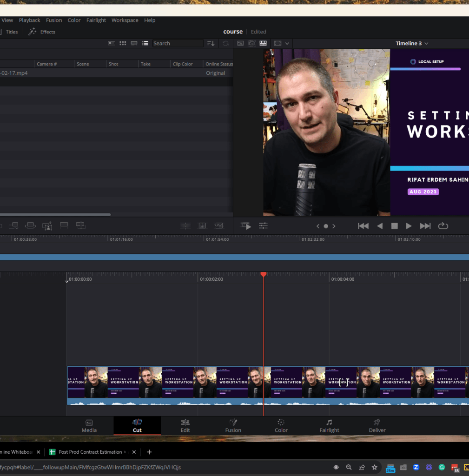469x476 pixels.
Task: Sort by the Scene column header
Action: coord(90,64)
